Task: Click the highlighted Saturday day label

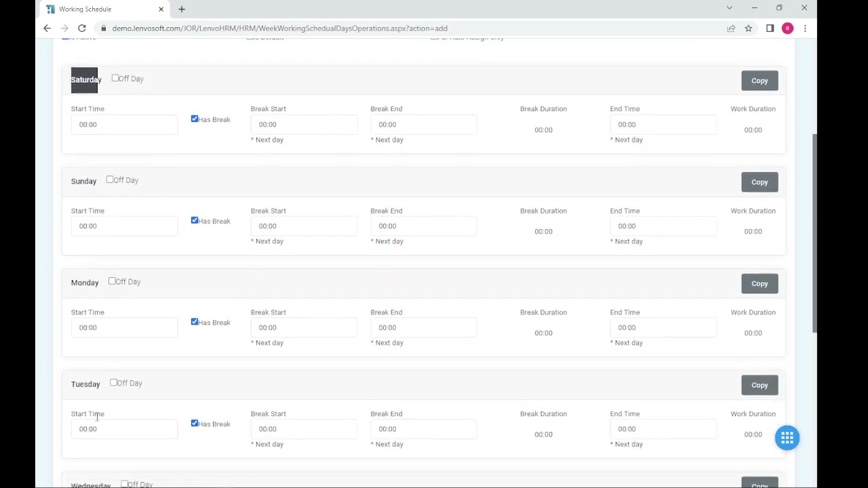Action: (85, 80)
